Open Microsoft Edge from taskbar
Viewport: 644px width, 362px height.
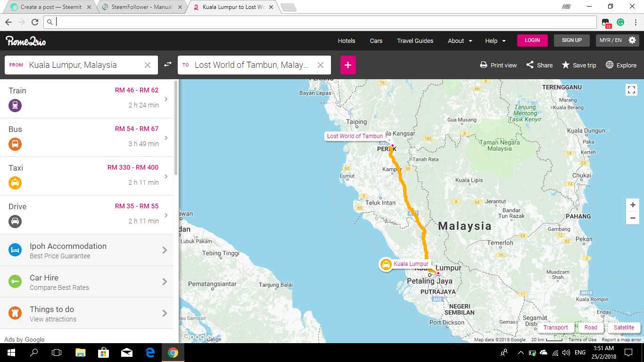(x=150, y=353)
